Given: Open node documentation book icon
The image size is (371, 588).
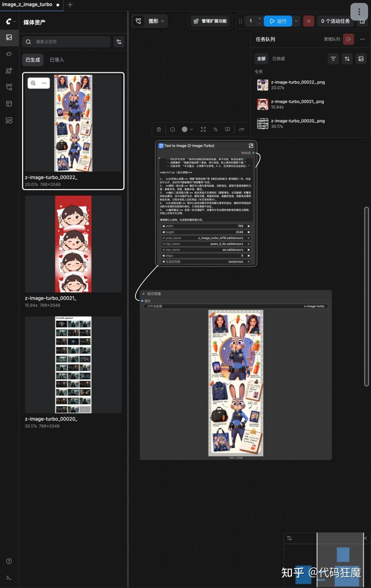Looking at the screenshot, I should [227, 129].
